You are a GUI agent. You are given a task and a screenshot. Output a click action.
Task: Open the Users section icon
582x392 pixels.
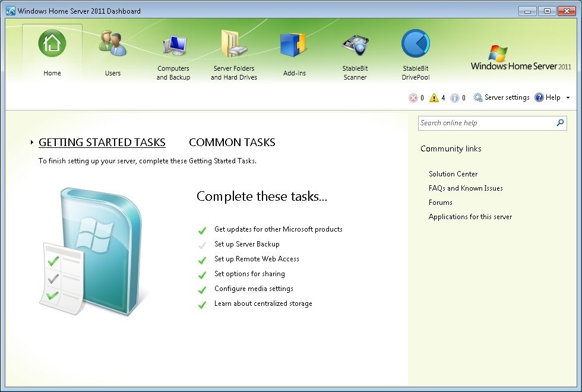(x=112, y=43)
